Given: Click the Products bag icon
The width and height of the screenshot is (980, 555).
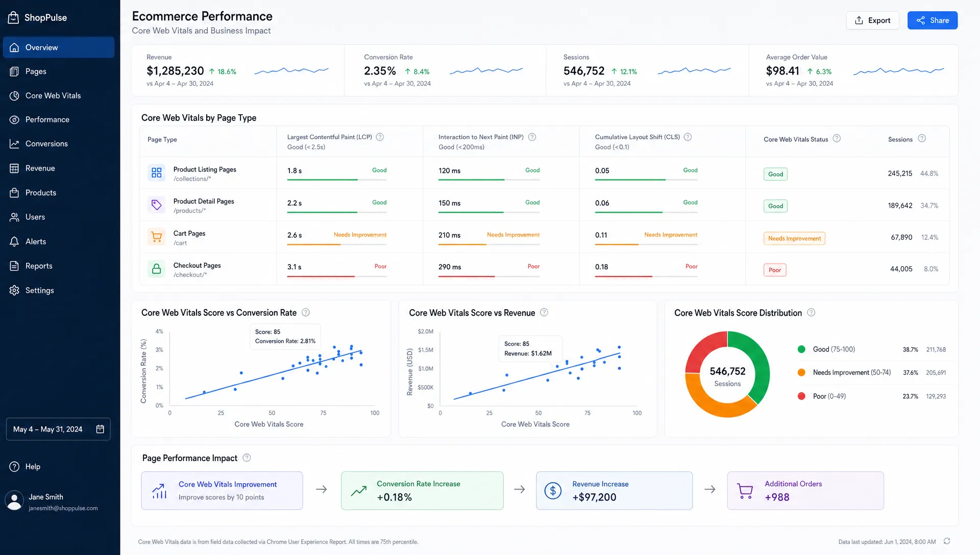Looking at the screenshot, I should point(14,193).
